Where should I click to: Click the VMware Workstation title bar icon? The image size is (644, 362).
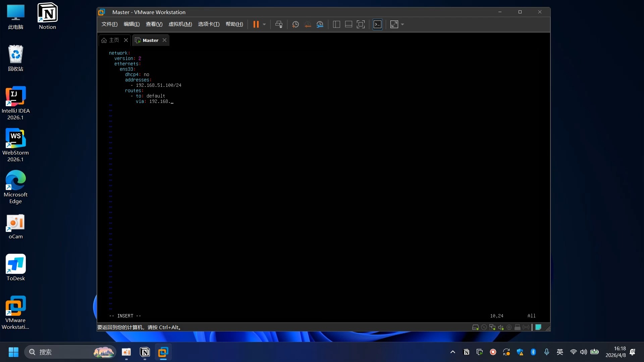[102, 12]
